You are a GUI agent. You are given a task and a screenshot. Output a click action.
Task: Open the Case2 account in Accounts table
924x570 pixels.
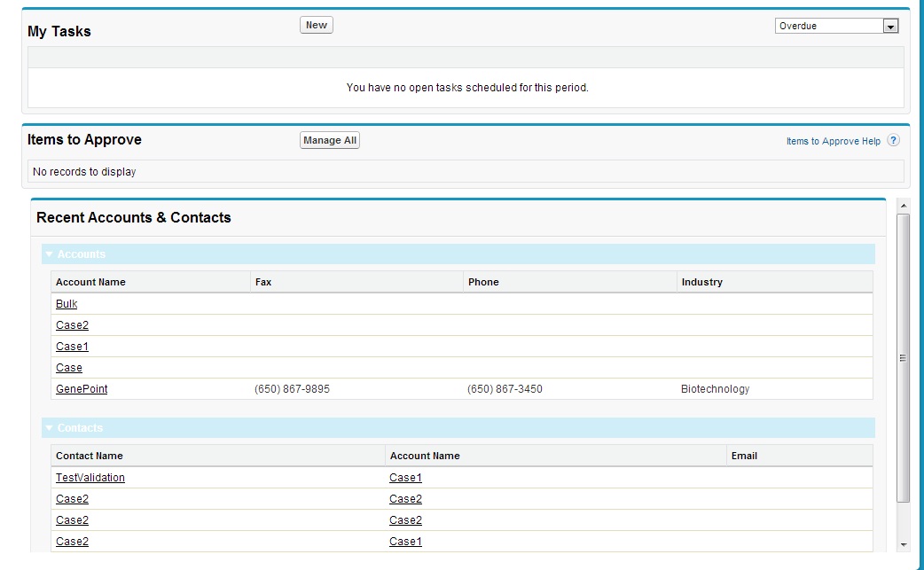click(x=72, y=325)
